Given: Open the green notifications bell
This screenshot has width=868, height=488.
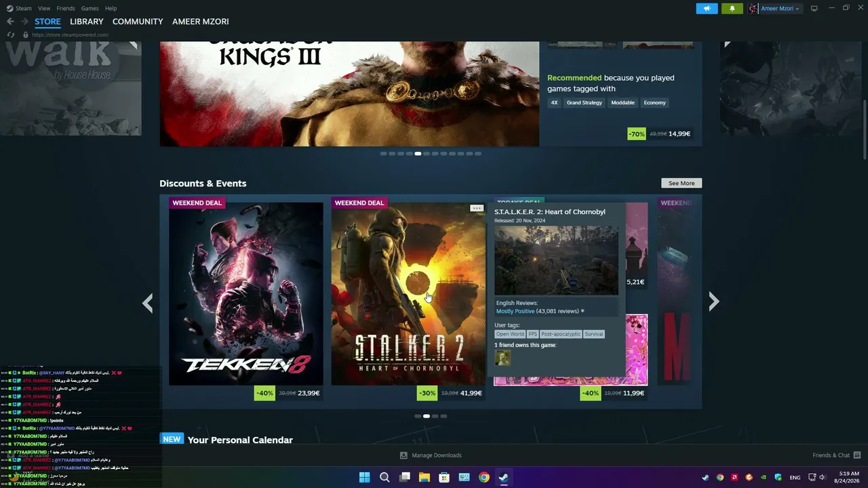Looking at the screenshot, I should [732, 8].
